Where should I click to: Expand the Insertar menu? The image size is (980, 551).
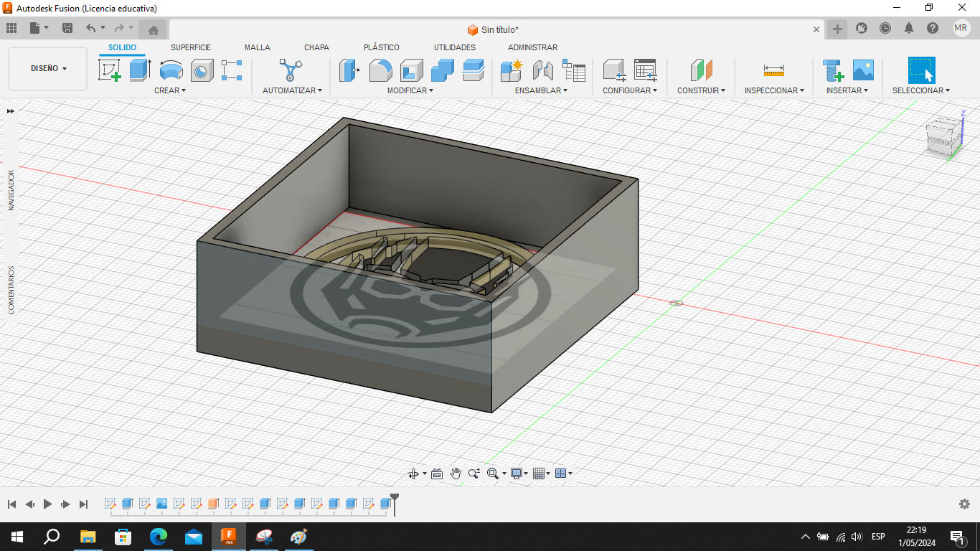click(x=847, y=90)
